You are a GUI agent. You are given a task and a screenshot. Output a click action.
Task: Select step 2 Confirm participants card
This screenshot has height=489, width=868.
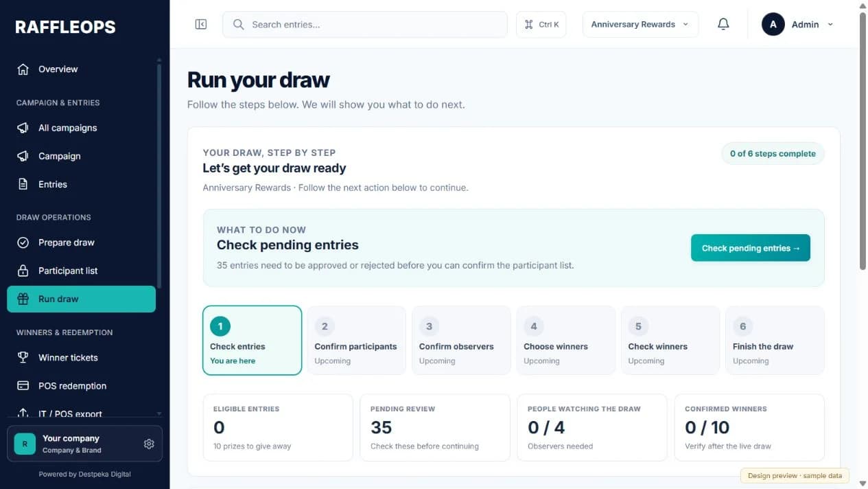[x=357, y=341]
